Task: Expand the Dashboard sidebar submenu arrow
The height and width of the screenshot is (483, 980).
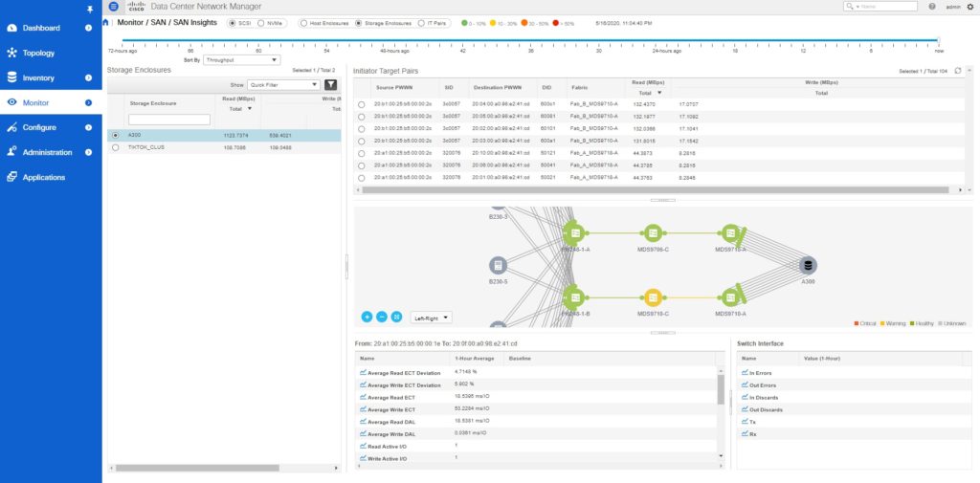Action: pos(88,28)
